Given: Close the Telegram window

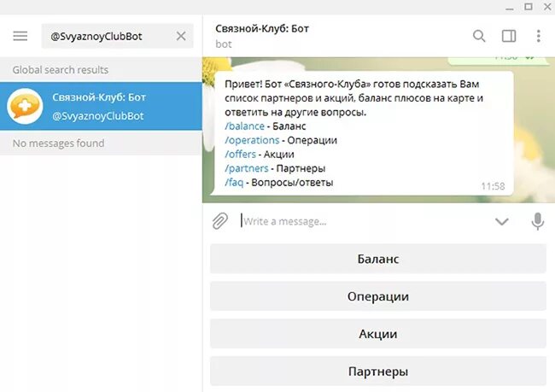Looking at the screenshot, I should 547,6.
